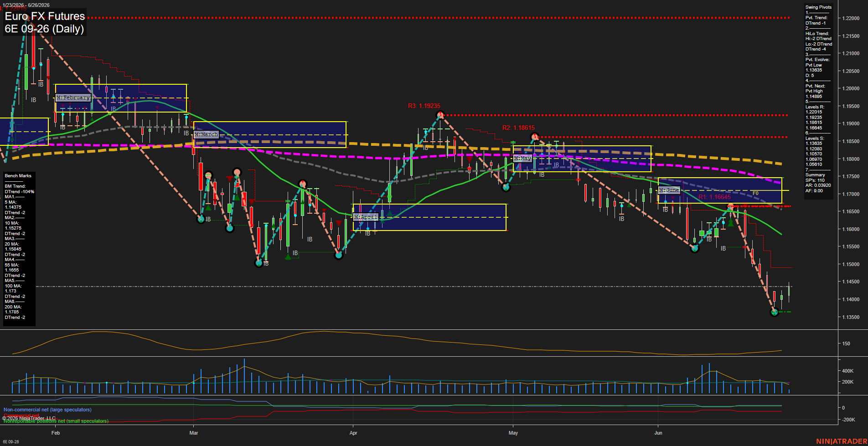Click the May date axis label
This screenshot has height=446, width=868.
coord(513,433)
